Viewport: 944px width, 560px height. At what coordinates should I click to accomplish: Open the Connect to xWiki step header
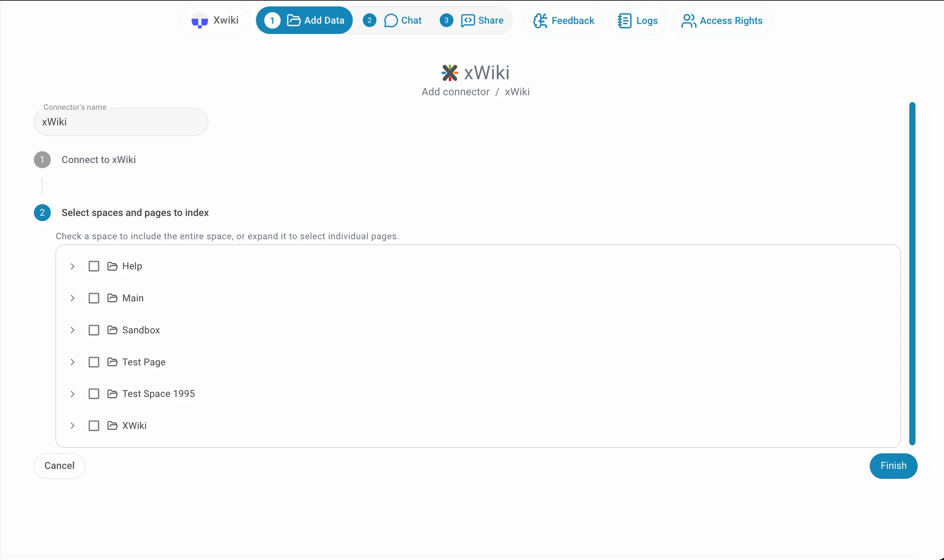click(x=99, y=160)
